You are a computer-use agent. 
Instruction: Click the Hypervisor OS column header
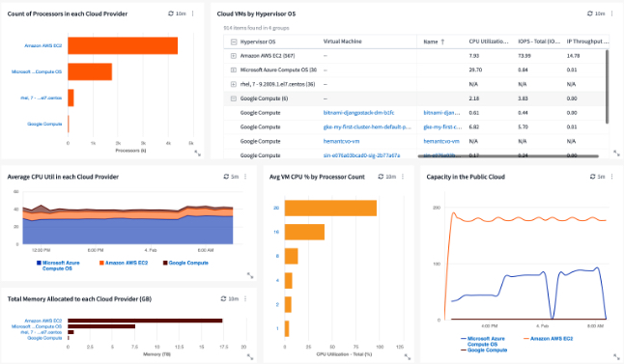click(258, 42)
